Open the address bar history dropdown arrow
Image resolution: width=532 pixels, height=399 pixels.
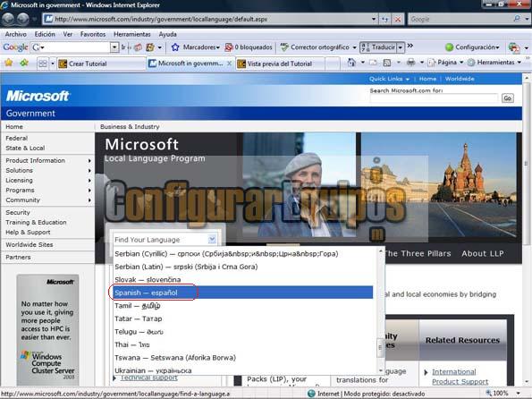[374, 19]
